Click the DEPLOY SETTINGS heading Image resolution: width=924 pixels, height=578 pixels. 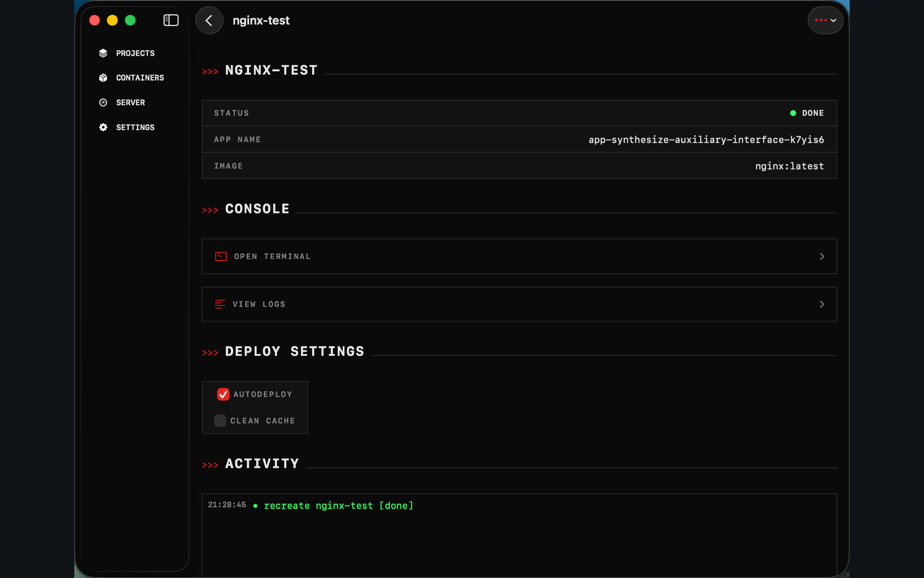pyautogui.click(x=295, y=352)
